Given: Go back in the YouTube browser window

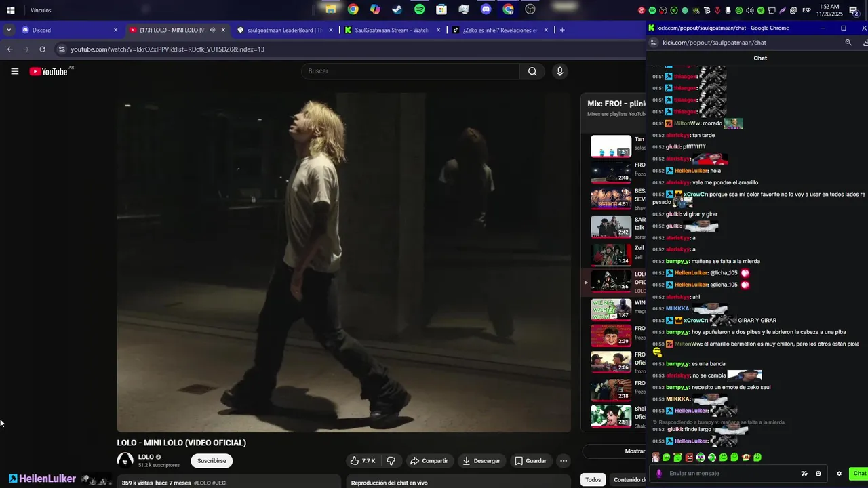Looking at the screenshot, I should tap(9, 49).
